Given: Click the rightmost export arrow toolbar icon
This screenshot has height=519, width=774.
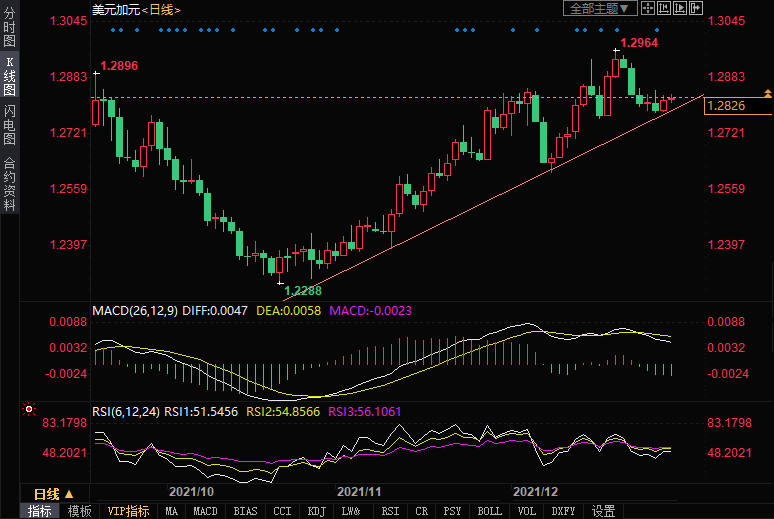Looking at the screenshot, I should tap(698, 8).
